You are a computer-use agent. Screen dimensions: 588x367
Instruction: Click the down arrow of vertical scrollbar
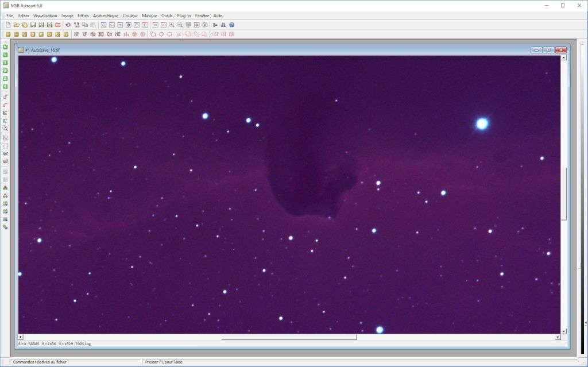pyautogui.click(x=564, y=331)
